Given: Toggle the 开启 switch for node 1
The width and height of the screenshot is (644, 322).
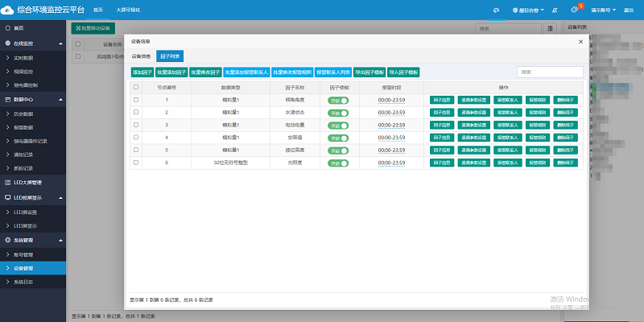Looking at the screenshot, I should click(x=338, y=100).
